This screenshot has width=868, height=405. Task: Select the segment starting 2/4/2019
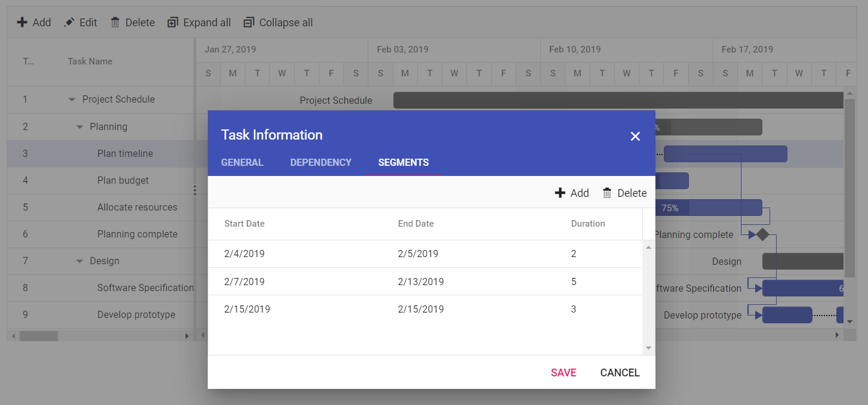coord(425,253)
